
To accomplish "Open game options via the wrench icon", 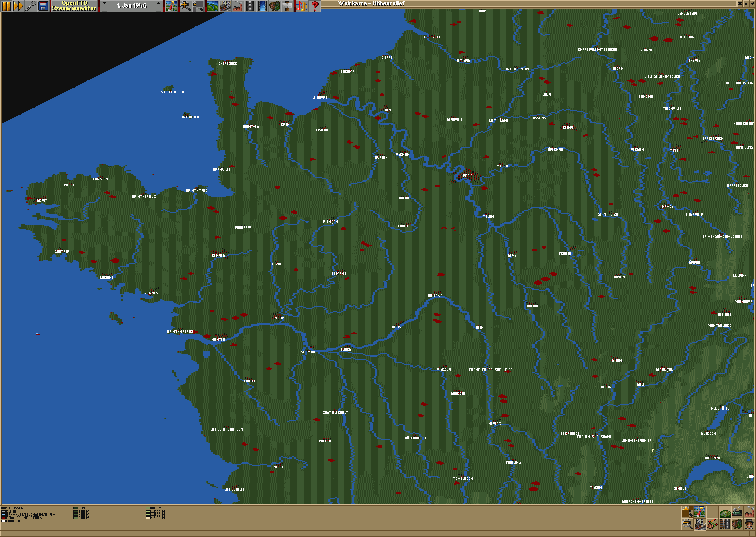I will [31, 6].
